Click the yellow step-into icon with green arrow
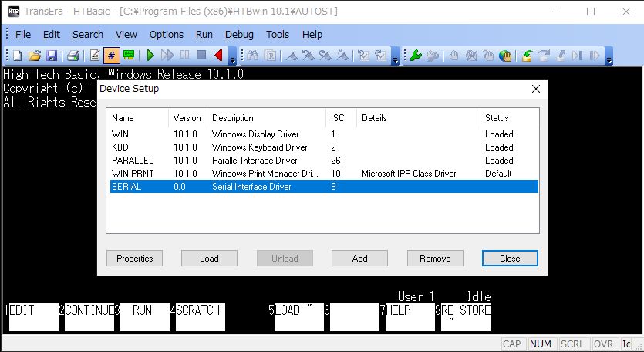 pyautogui.click(x=527, y=55)
